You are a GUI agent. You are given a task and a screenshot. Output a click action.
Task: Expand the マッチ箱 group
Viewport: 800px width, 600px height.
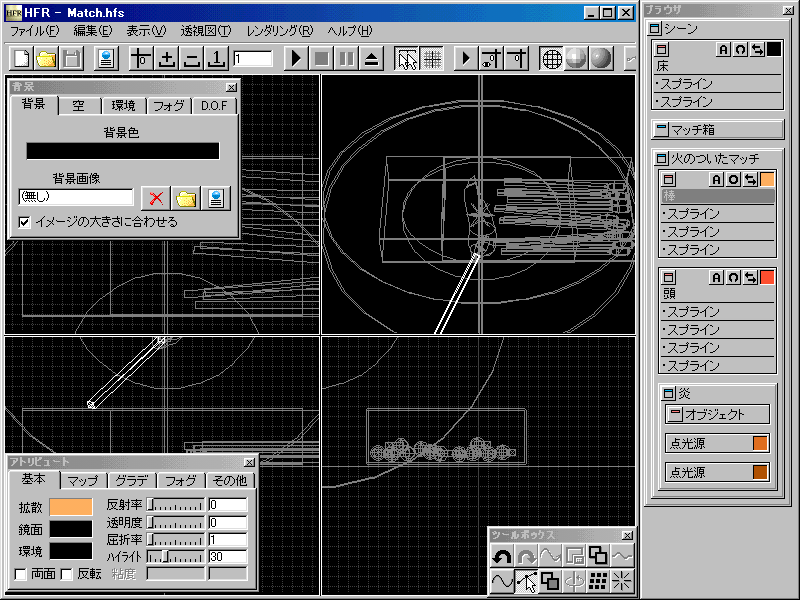click(662, 130)
